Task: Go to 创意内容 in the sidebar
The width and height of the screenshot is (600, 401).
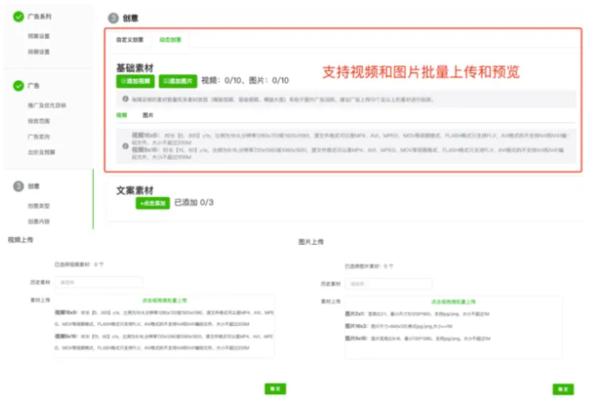Action: tap(39, 222)
